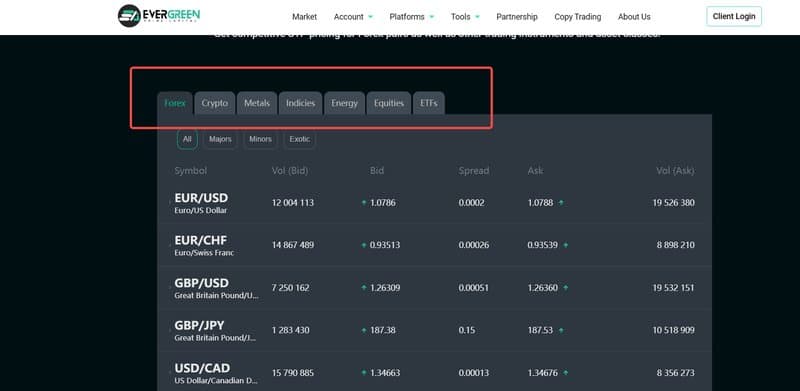Open the About Us page
Viewport: 800px width, 391px height.
point(634,17)
